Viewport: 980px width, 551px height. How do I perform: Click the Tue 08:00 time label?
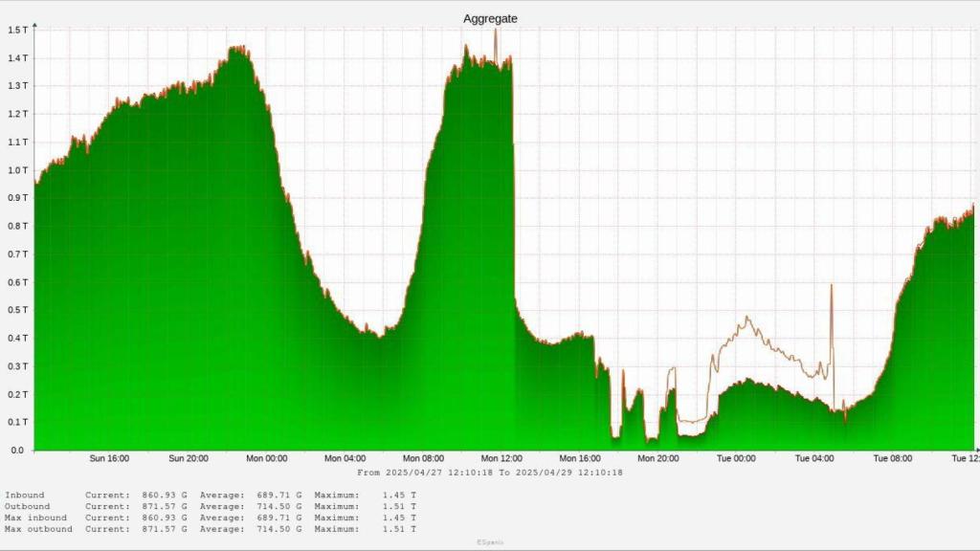(893, 459)
